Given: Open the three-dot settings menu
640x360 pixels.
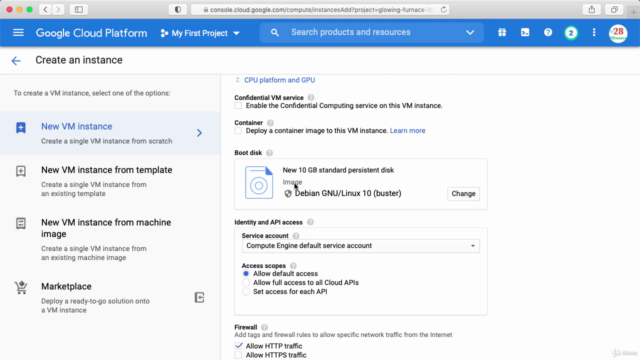Looking at the screenshot, I should tap(594, 33).
